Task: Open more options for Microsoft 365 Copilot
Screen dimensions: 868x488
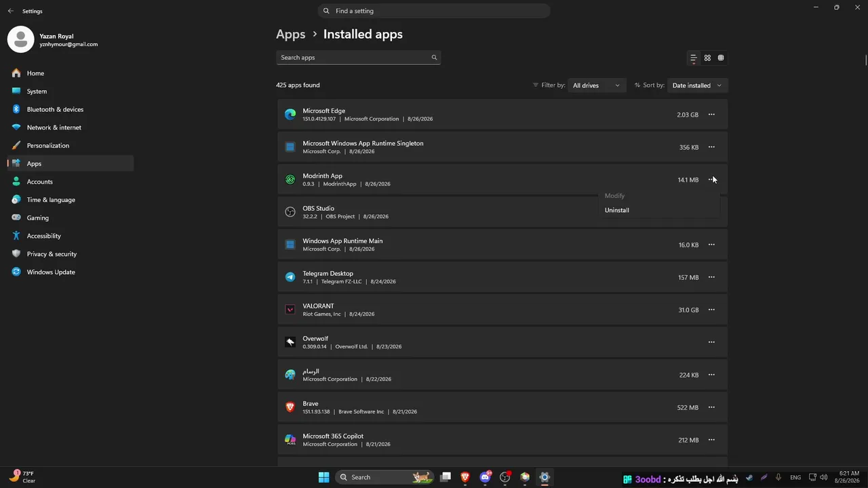Action: [711, 440]
